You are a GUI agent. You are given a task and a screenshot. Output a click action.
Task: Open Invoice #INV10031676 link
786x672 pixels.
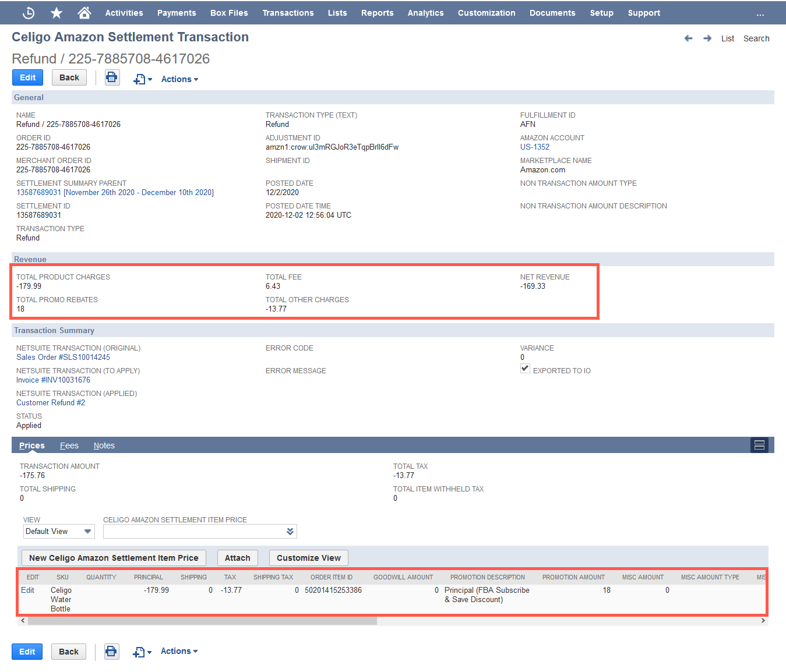click(53, 380)
